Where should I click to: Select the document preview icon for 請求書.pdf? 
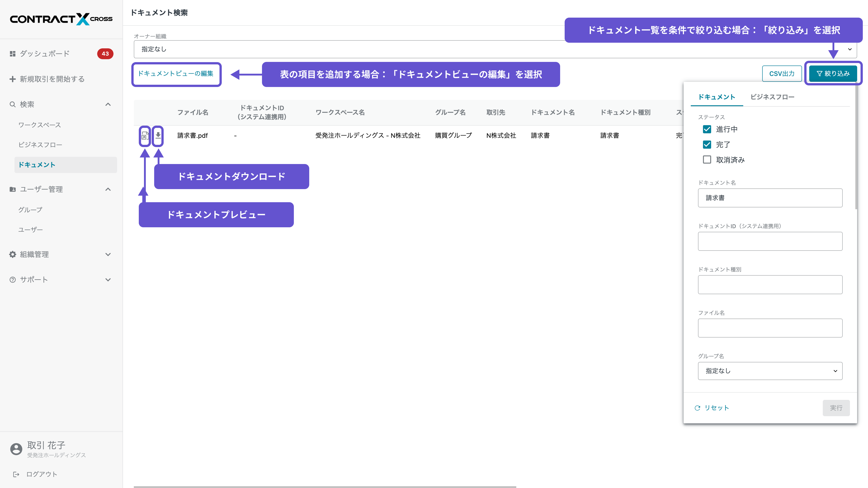click(x=145, y=136)
